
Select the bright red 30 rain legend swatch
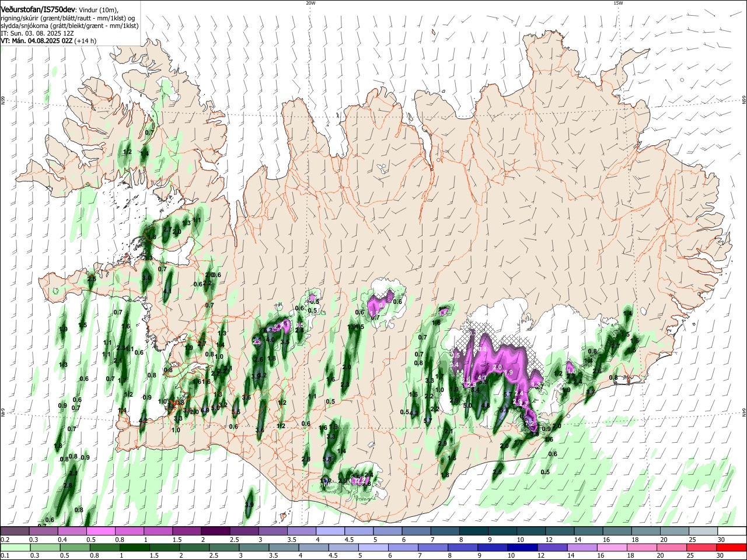coord(732,547)
